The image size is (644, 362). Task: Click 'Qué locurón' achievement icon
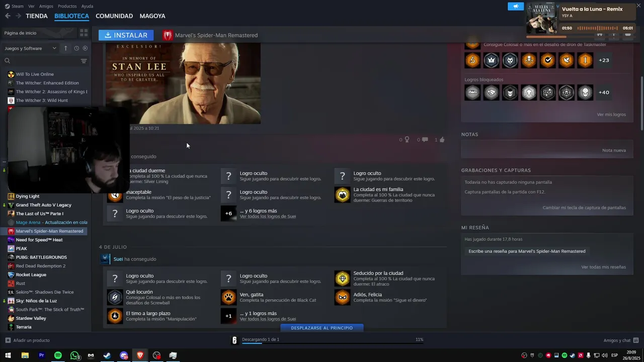[115, 298]
